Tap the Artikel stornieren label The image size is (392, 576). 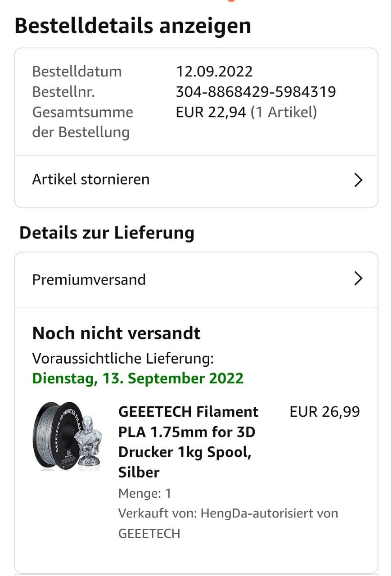[90, 180]
